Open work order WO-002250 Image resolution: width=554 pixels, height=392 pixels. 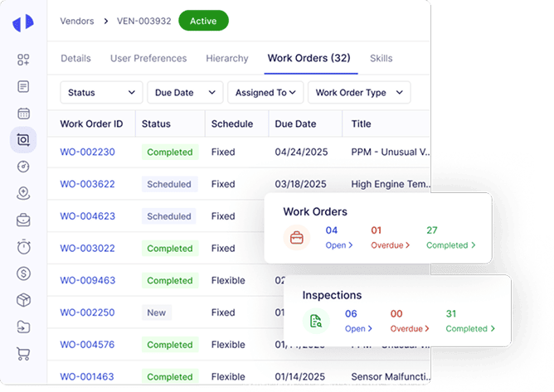tap(88, 312)
